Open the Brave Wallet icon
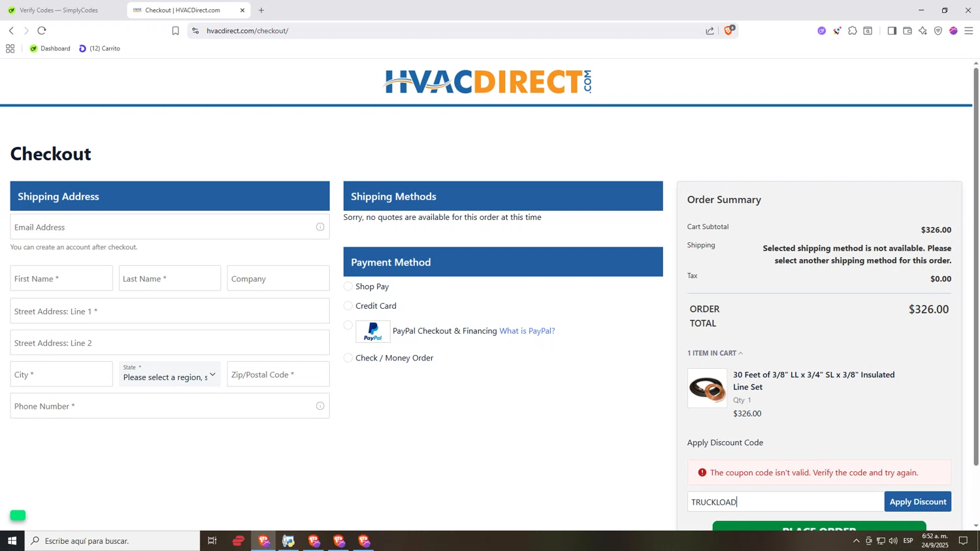 (907, 31)
